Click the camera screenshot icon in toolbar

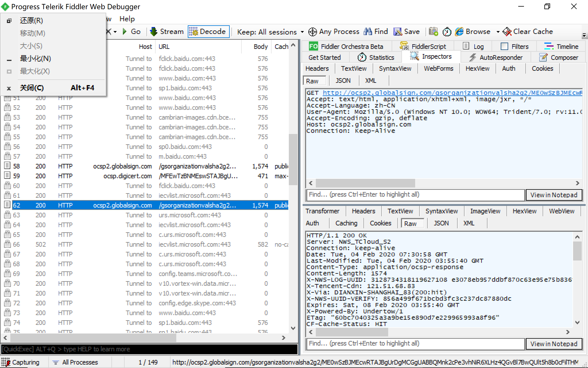coord(433,32)
